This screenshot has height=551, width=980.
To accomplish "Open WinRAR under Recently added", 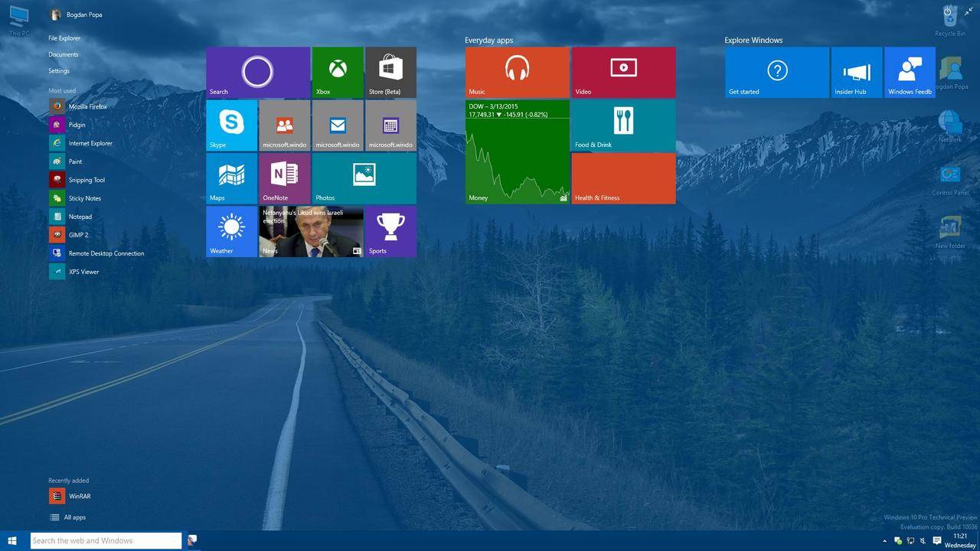I will [x=79, y=496].
